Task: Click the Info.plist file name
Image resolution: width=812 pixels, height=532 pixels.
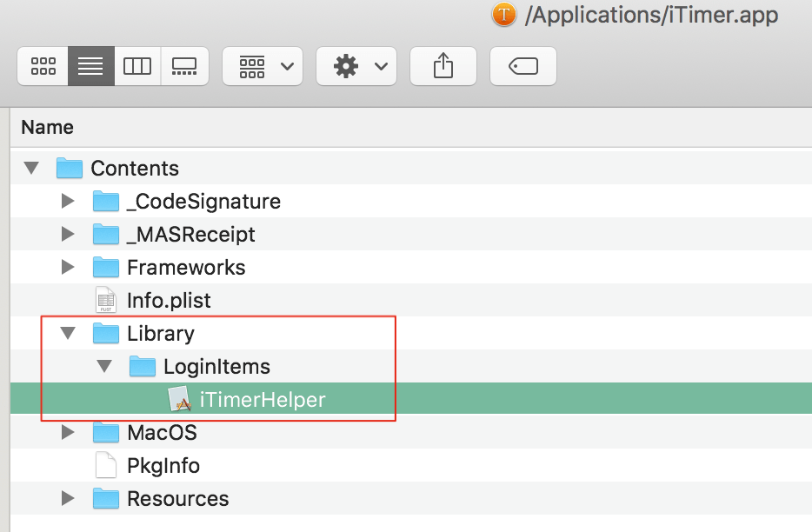Action: 169,301
